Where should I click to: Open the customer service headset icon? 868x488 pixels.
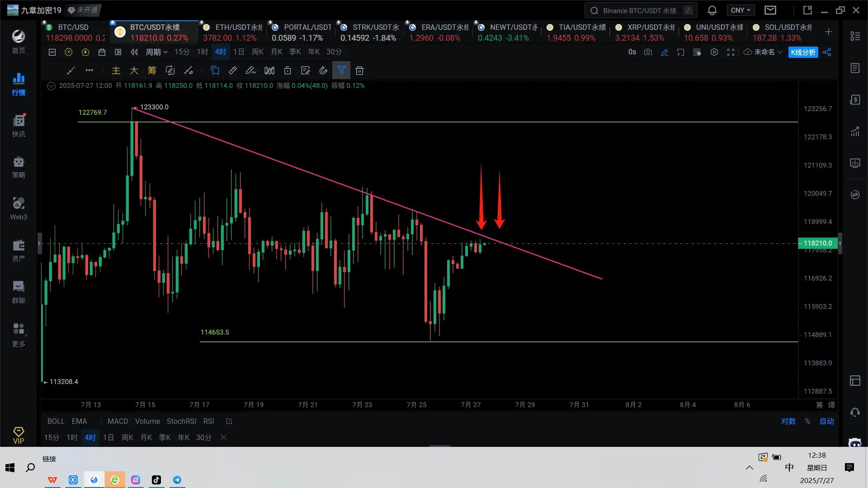coord(855,412)
